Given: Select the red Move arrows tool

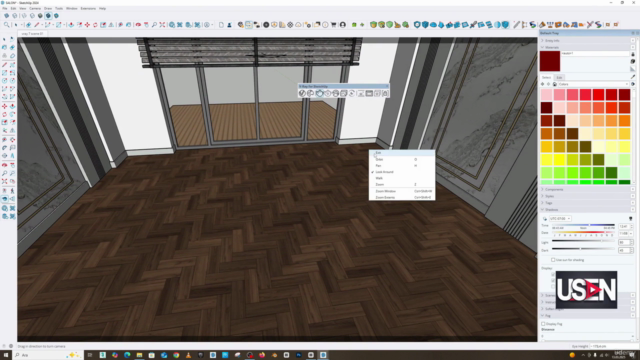Looking at the screenshot, I should point(87,25).
